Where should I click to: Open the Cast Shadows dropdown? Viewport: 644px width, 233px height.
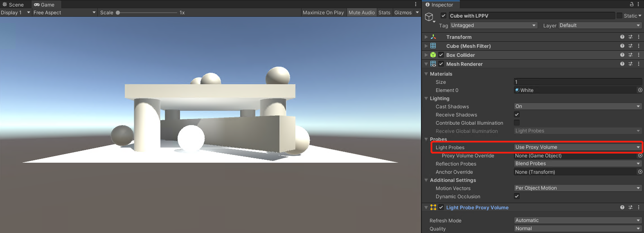[578, 106]
